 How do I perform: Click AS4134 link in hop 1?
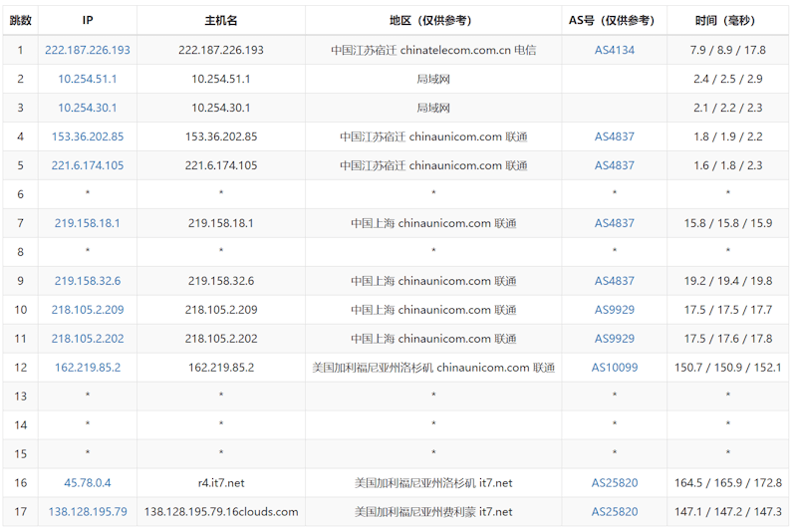[x=615, y=50]
